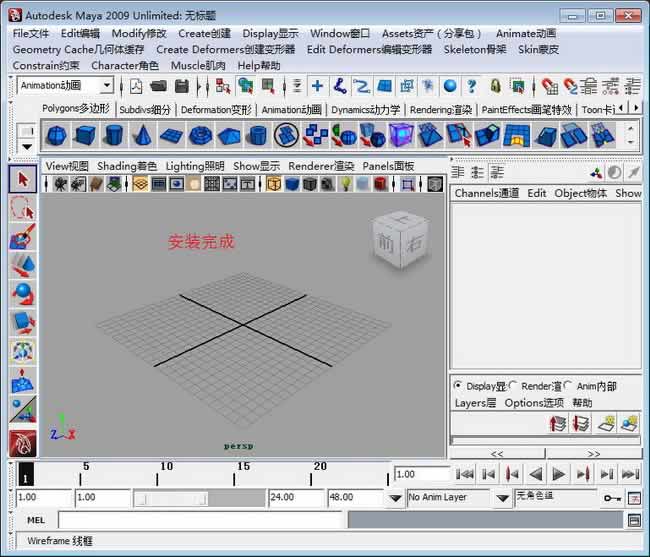Create a polygon cone from the shelf
This screenshot has width=650, height=557.
(143, 135)
